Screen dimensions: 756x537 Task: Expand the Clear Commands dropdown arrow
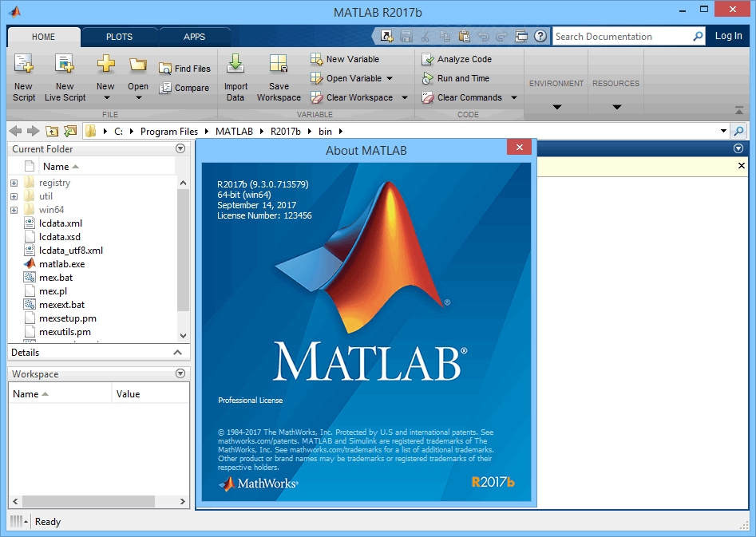click(514, 97)
